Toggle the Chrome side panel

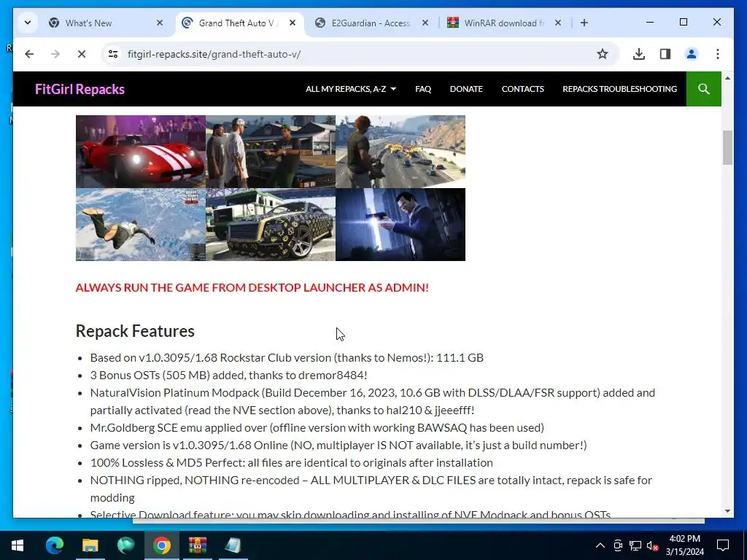point(665,54)
